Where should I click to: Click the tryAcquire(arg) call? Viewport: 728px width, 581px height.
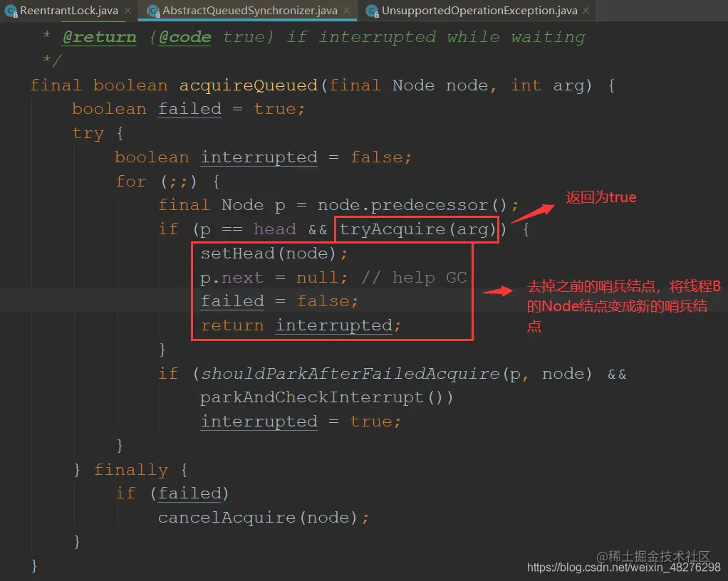click(417, 229)
